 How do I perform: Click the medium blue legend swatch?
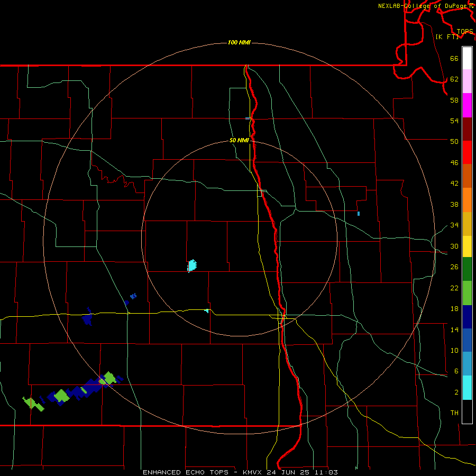[x=467, y=341]
